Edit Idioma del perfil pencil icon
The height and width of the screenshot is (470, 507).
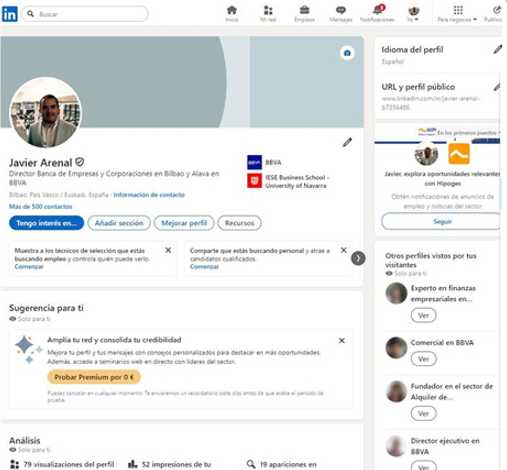point(498,49)
